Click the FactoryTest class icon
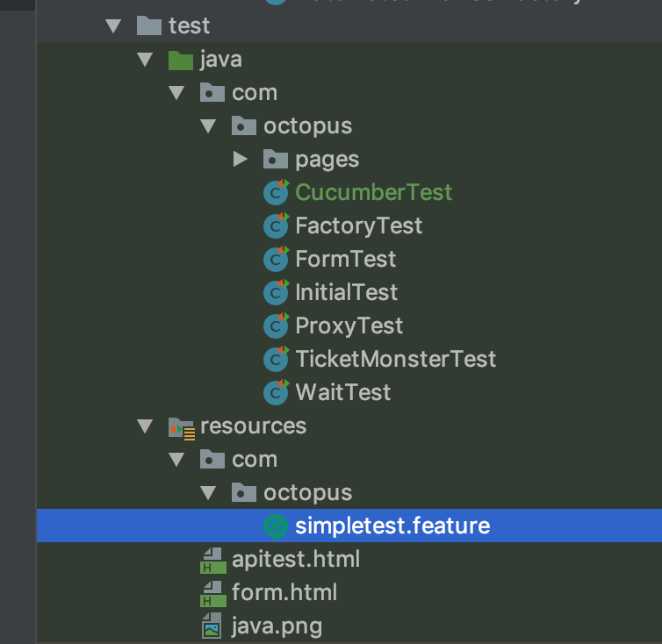The width and height of the screenshot is (662, 644). (x=277, y=225)
